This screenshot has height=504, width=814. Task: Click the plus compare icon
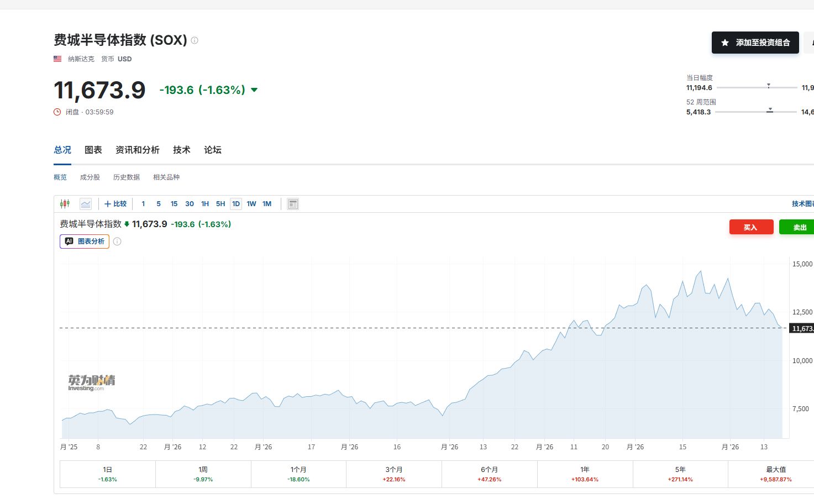[x=108, y=204]
